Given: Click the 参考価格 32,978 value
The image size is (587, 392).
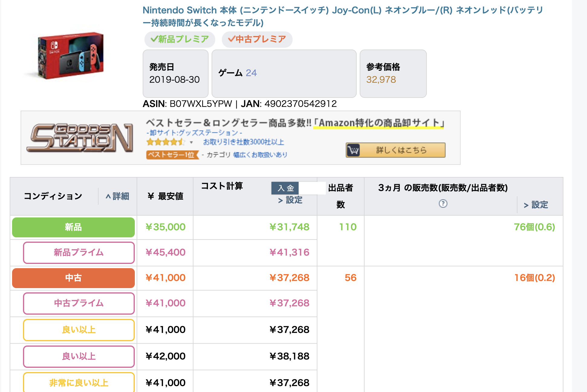Looking at the screenshot, I should tap(381, 79).
